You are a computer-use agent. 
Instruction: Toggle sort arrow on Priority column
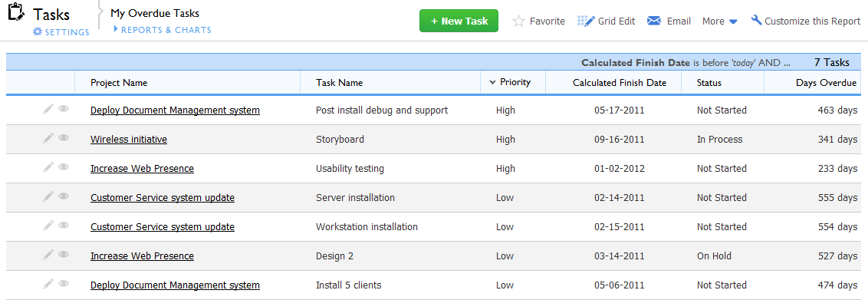point(492,82)
